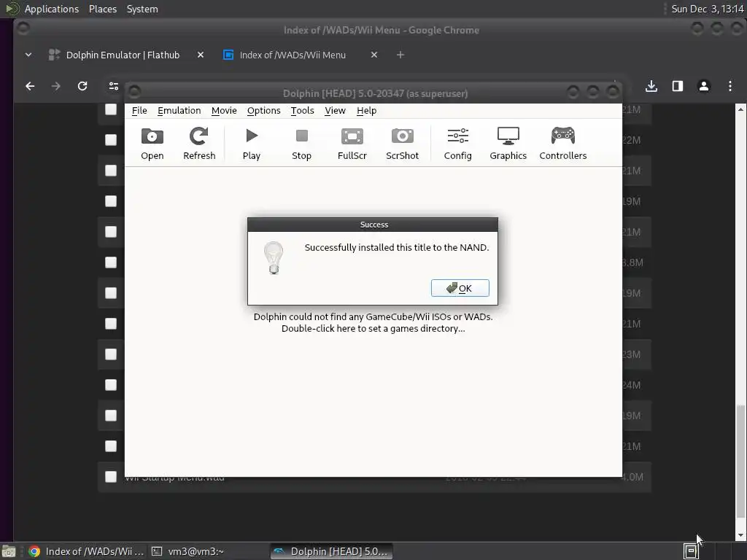Open the Places menu
Viewport: 747px width, 560px height.
102,9
